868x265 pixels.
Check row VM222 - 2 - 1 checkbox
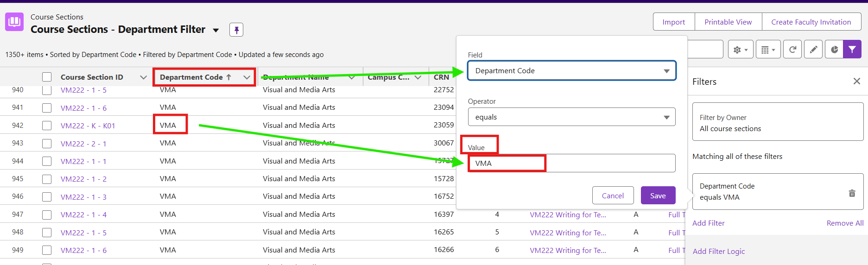click(47, 144)
